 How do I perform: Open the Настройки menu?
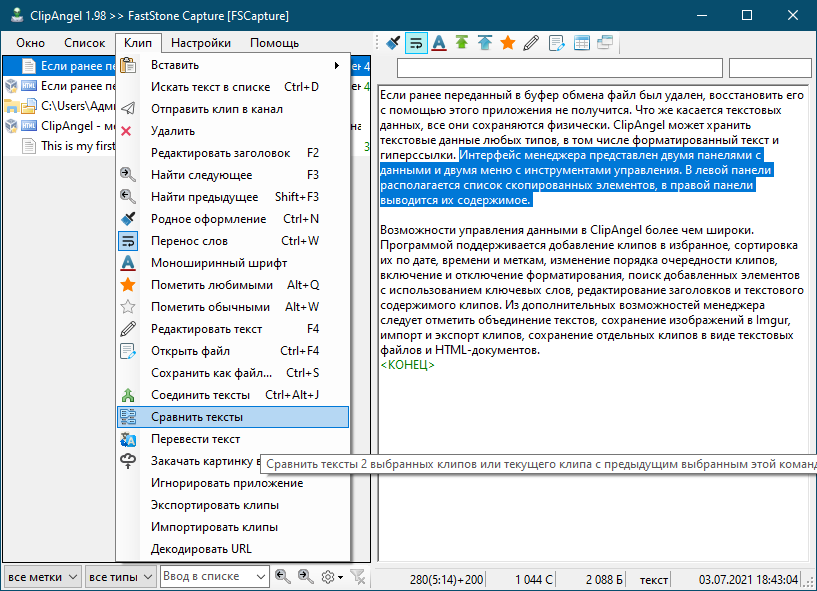(x=201, y=43)
